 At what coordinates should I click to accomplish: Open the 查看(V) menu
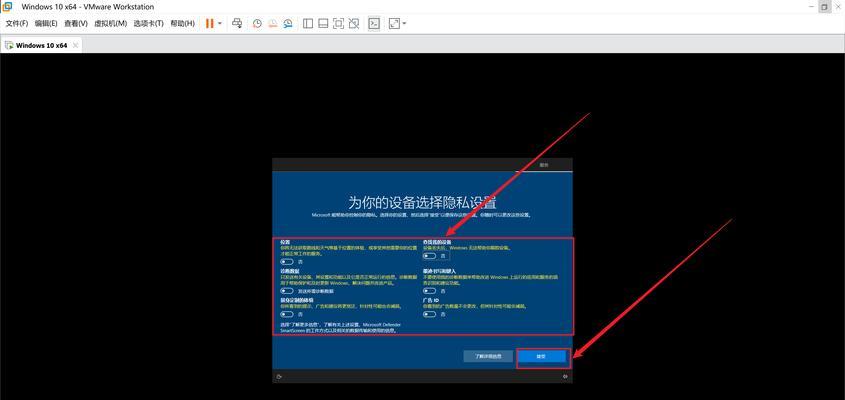(x=75, y=24)
